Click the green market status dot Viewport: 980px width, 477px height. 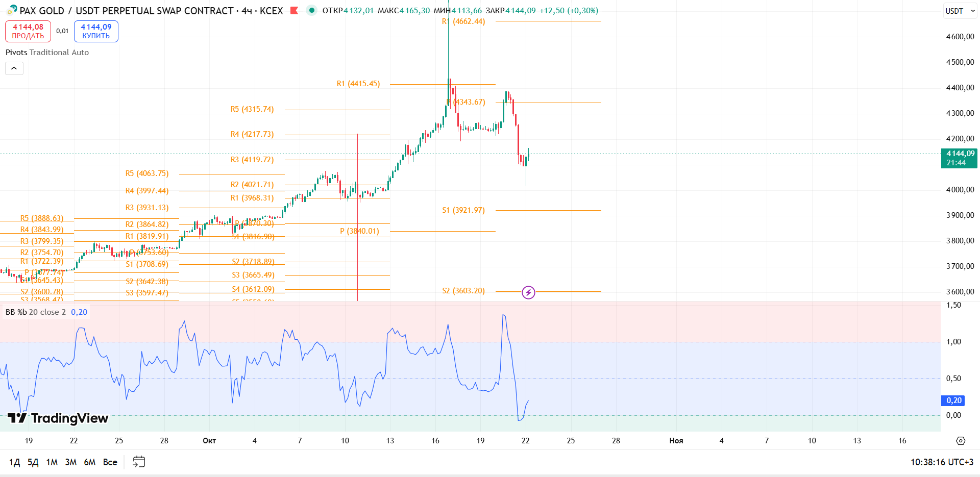(311, 10)
